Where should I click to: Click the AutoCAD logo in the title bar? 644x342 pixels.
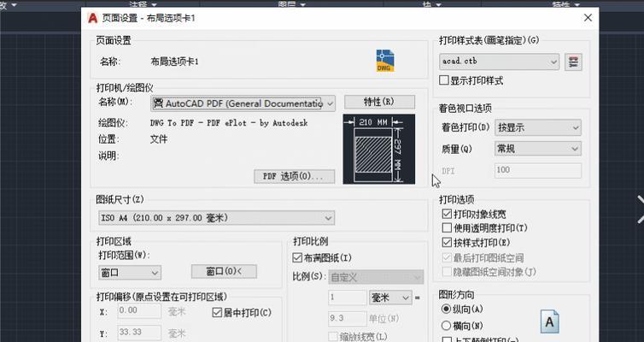click(93, 18)
